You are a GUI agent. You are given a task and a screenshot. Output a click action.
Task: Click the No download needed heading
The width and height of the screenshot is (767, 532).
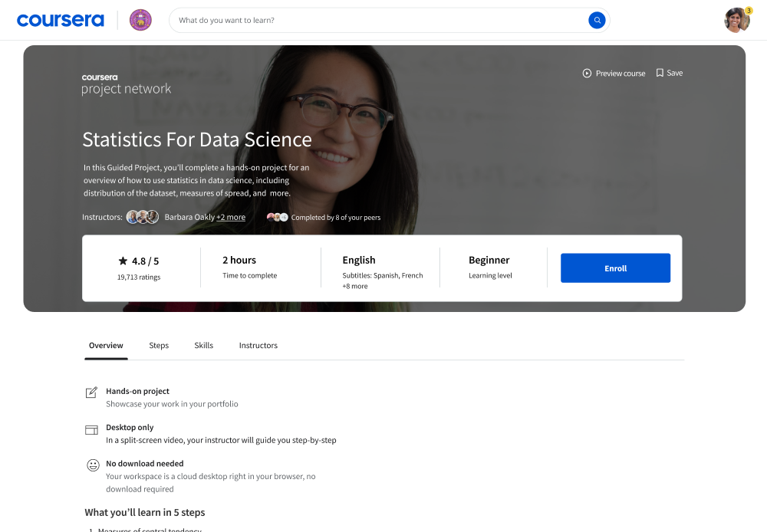click(145, 464)
